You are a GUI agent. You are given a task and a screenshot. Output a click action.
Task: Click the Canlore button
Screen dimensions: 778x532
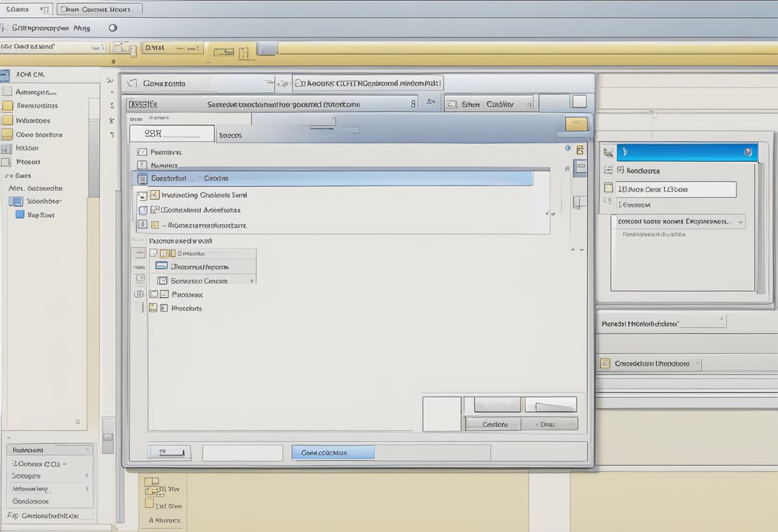click(x=494, y=424)
